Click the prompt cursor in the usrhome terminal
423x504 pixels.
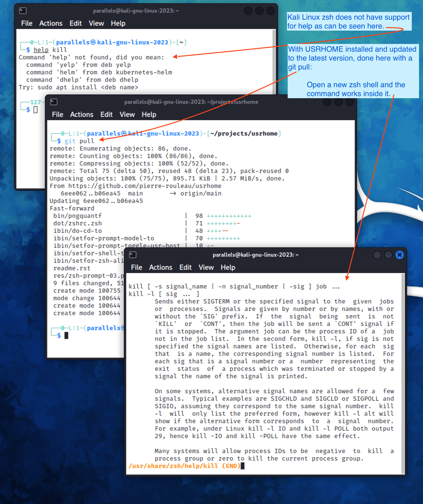coord(66,335)
